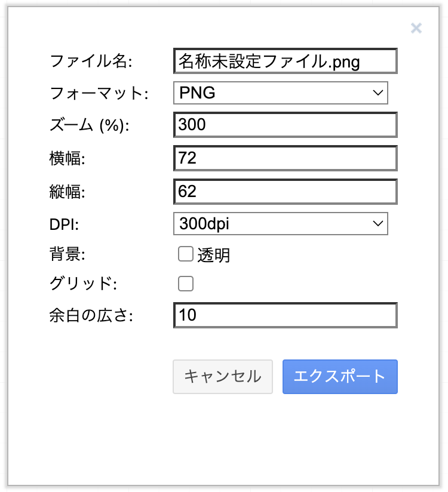Image resolution: width=448 pixels, height=492 pixels.
Task: Click the DPI: label text
Action: (x=64, y=225)
